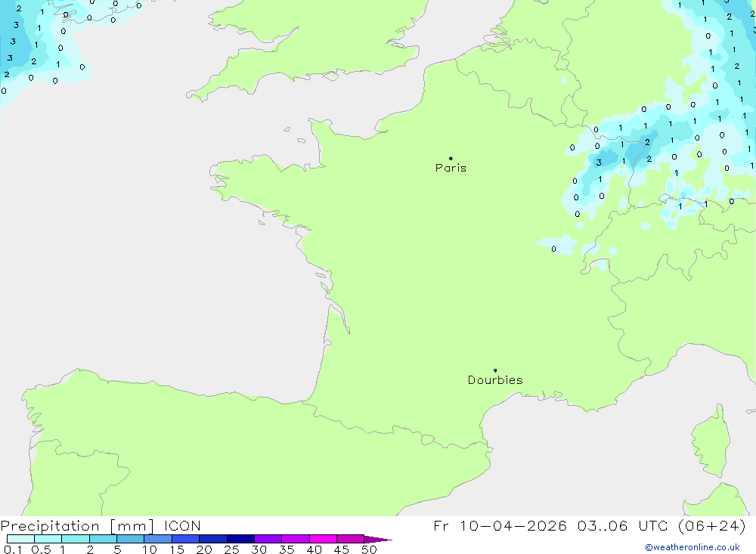756x554 pixels.
Task: Open the weatheronline.co.uk copyright link
Action: (692, 547)
